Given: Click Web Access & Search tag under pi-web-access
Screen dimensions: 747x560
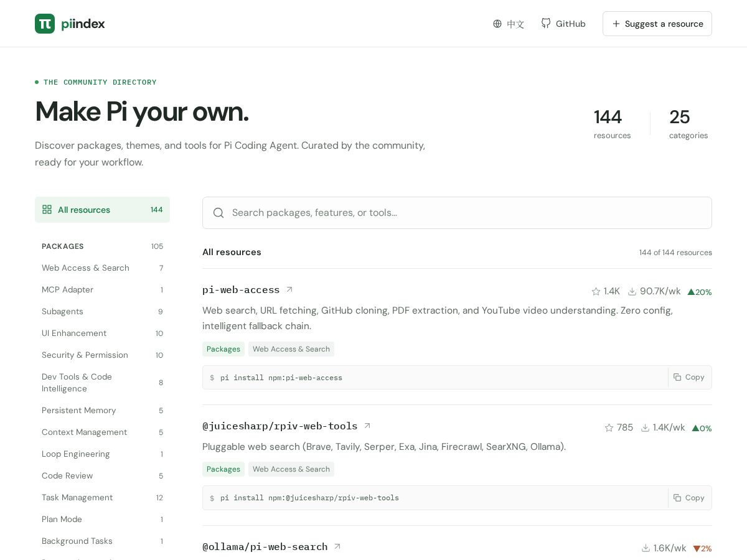Looking at the screenshot, I should click(x=291, y=349).
